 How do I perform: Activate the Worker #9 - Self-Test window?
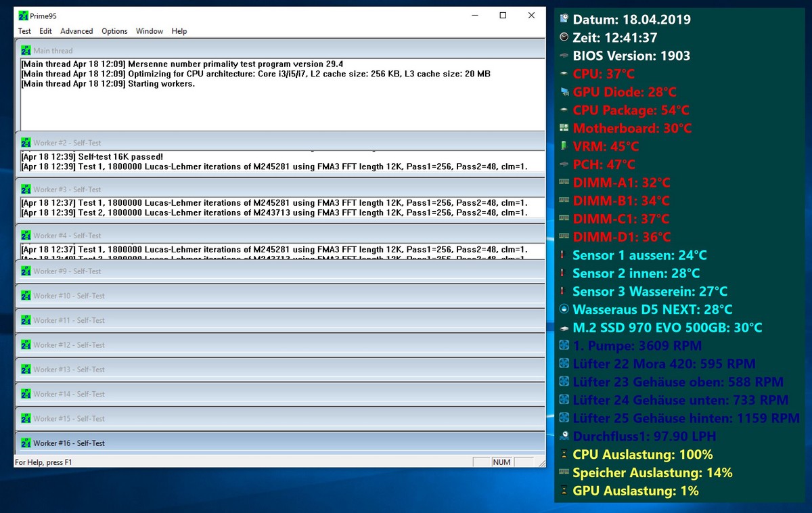tap(279, 271)
